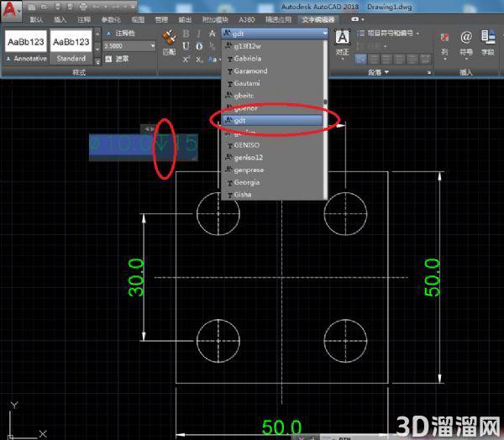
Task: Click the Open file icon in quick access toolbar
Action: point(45,7)
